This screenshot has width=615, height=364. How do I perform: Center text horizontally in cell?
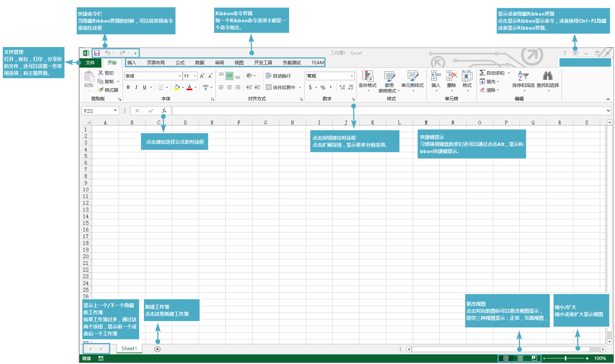pos(230,87)
